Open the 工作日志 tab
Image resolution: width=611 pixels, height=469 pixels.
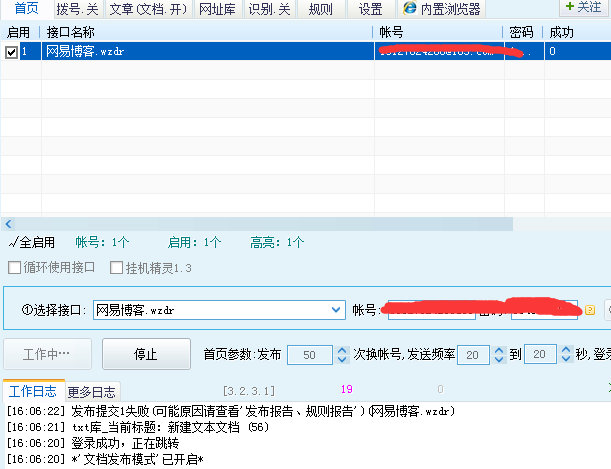(33, 391)
